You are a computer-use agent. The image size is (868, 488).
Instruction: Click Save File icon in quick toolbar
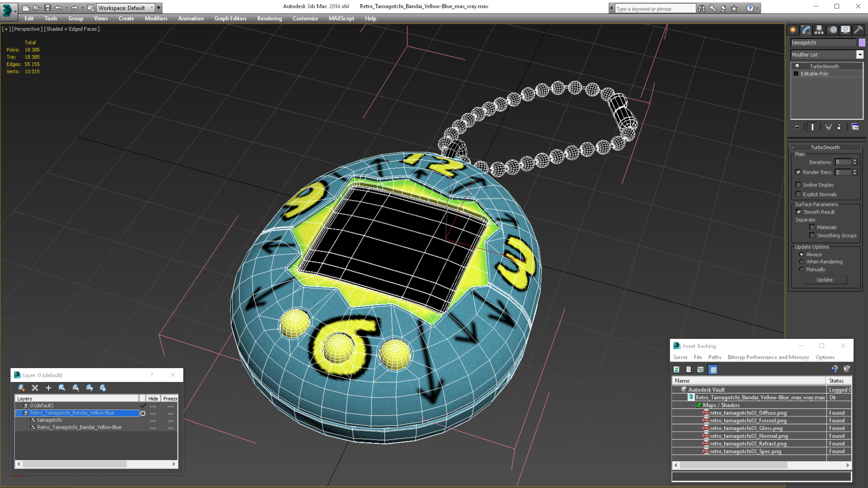(48, 8)
